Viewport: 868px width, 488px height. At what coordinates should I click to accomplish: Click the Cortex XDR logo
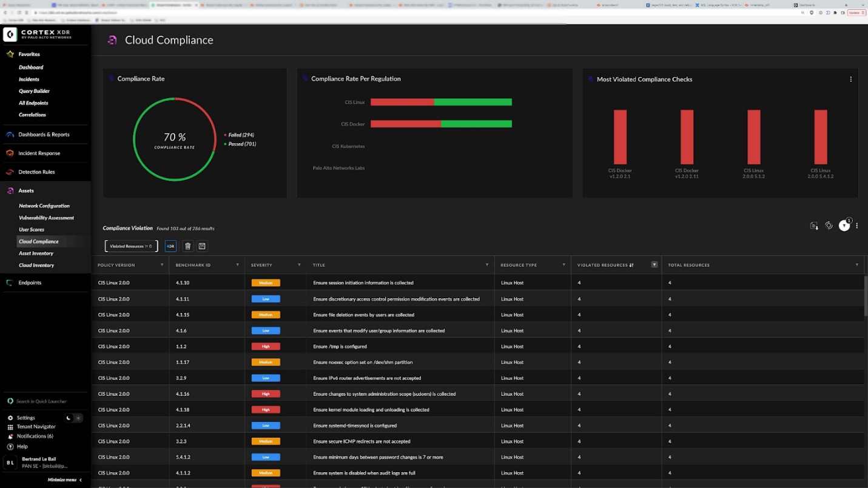click(x=9, y=34)
